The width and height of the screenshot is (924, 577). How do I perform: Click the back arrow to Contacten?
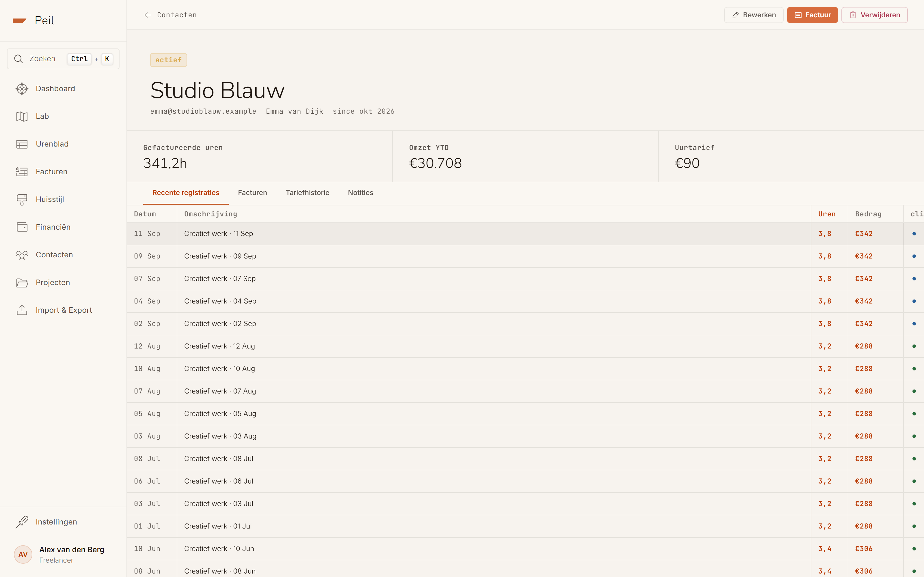[148, 15]
